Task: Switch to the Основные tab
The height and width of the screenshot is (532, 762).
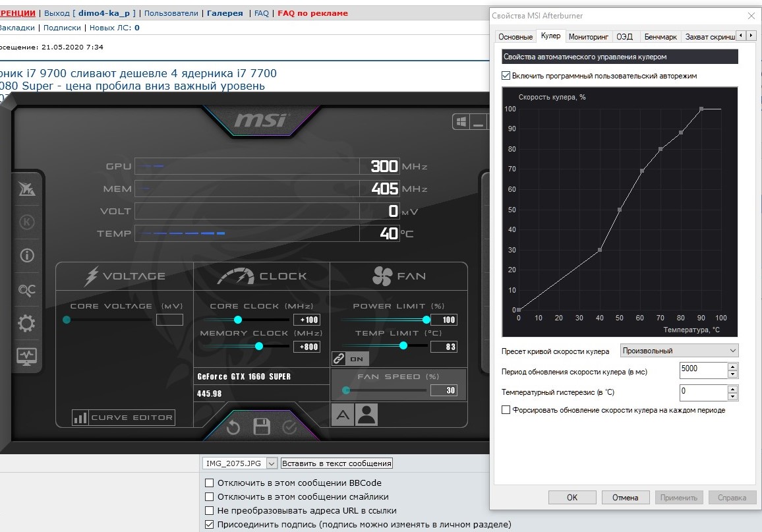Action: [x=515, y=37]
